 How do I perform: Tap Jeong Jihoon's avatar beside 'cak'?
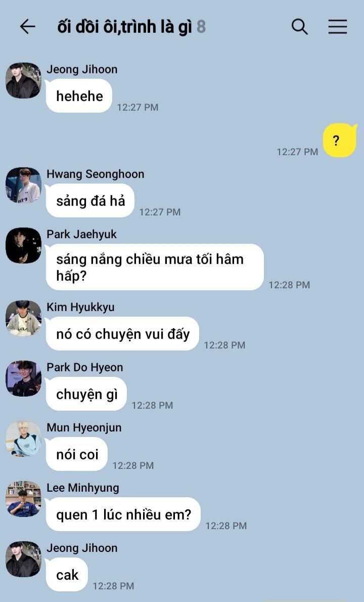23,560
